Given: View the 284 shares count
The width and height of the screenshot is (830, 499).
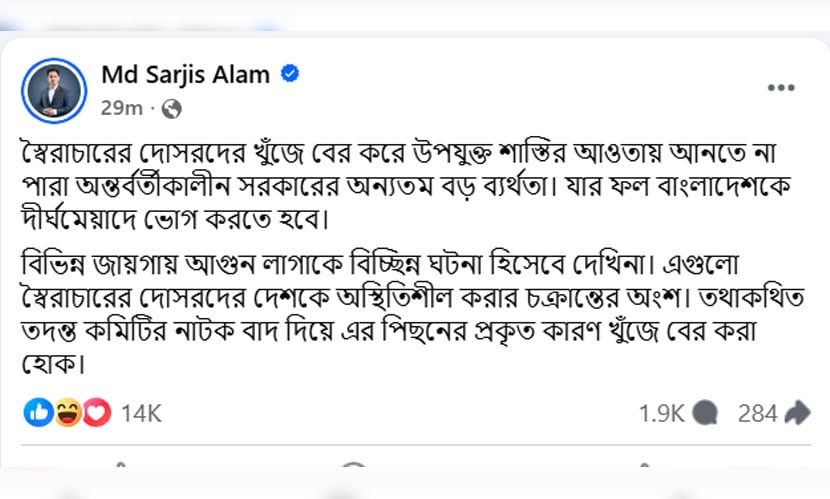Looking at the screenshot, I should pos(757,412).
